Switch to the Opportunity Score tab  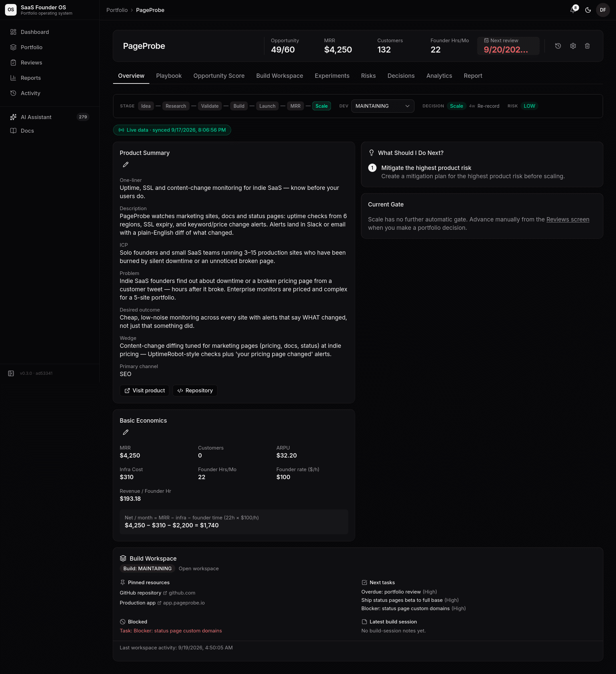click(x=219, y=76)
